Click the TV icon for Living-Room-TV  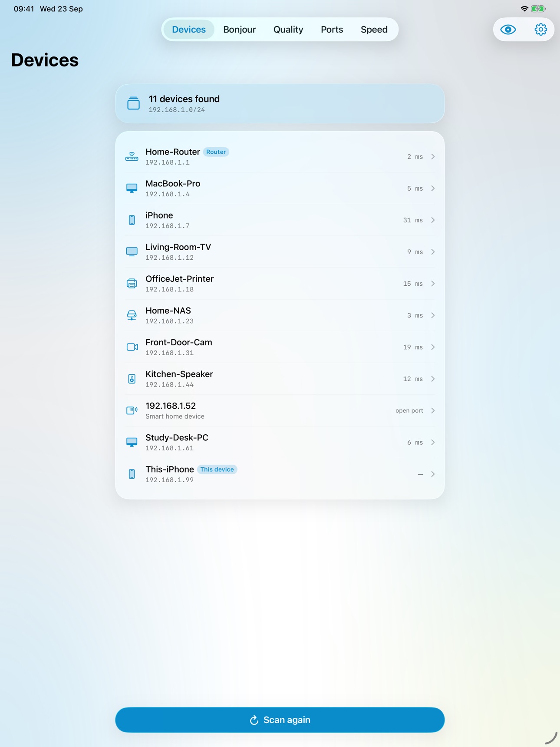coord(132,252)
